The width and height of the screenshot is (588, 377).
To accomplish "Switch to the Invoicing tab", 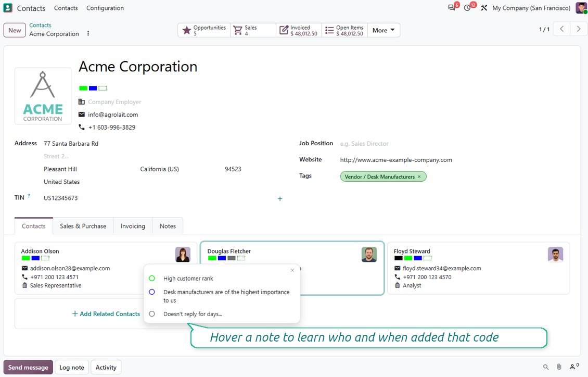I will [x=133, y=226].
